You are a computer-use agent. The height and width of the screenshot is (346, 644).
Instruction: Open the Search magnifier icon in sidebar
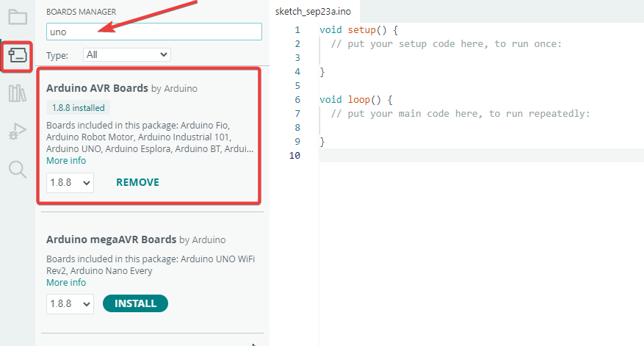click(17, 169)
